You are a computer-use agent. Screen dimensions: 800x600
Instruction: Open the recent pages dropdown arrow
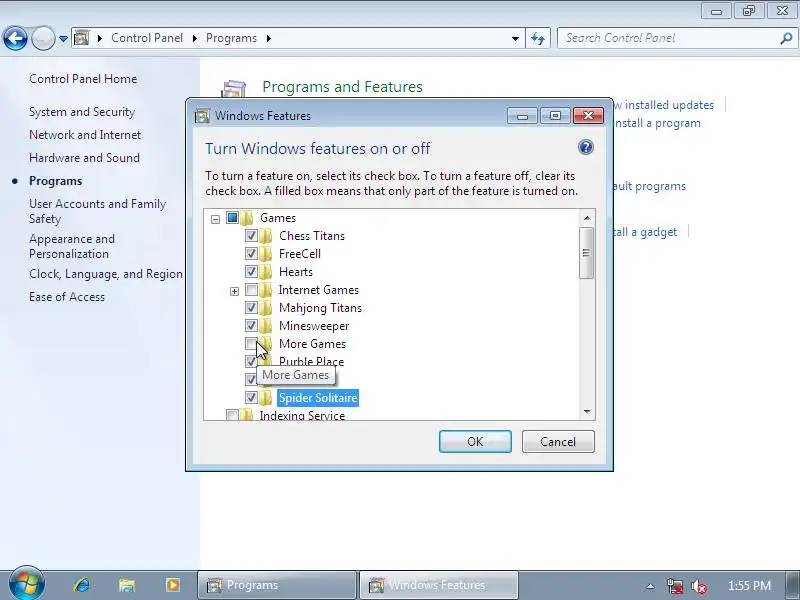click(x=63, y=39)
